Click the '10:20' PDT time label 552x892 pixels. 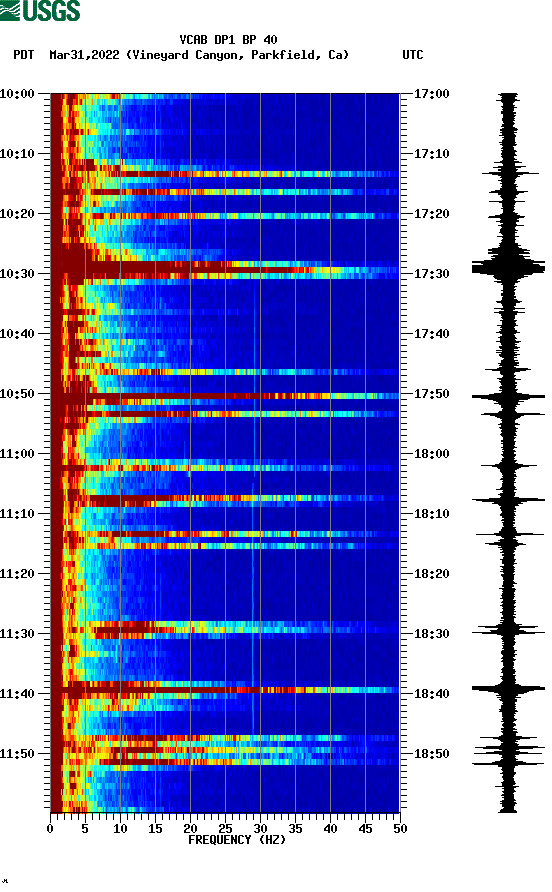(17, 213)
